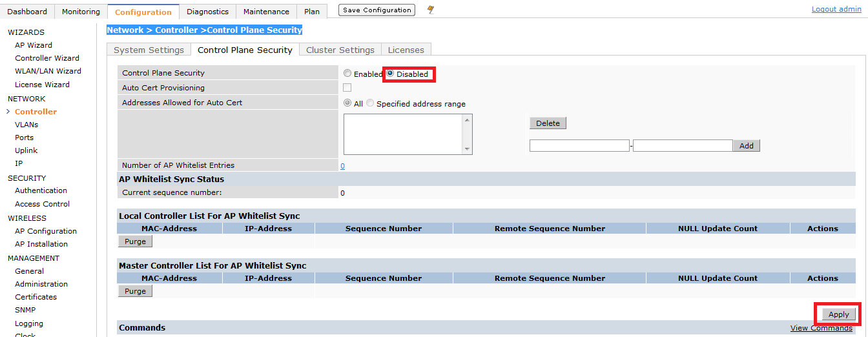868x337 pixels.
Task: Purge the Local Controller list
Action: click(135, 241)
